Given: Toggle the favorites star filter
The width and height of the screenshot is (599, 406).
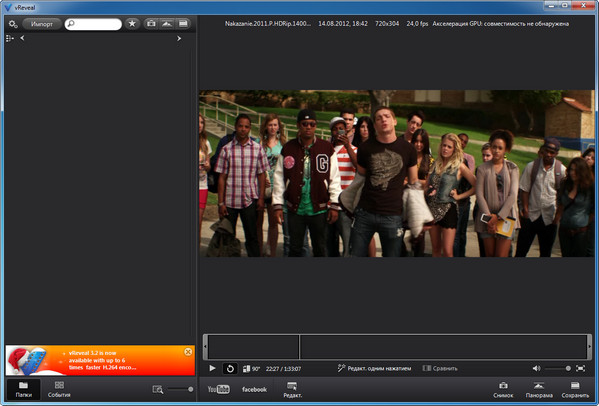Looking at the screenshot, I should 132,24.
